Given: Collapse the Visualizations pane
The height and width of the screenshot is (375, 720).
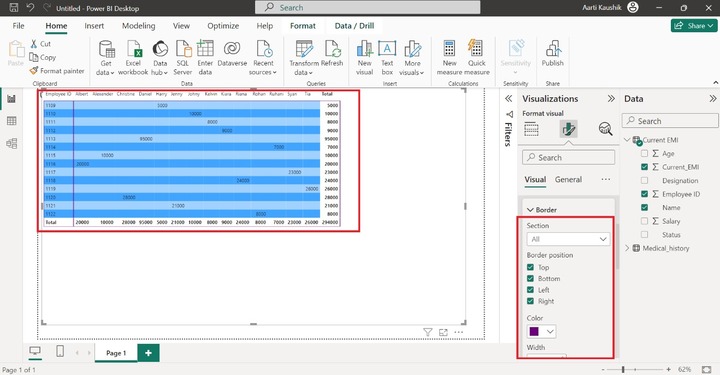Looking at the screenshot, I should coord(611,99).
